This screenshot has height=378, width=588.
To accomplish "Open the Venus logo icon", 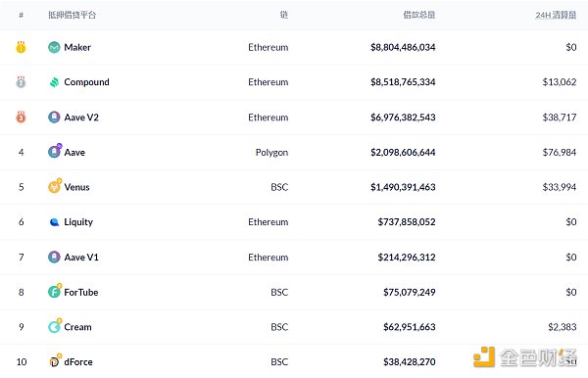I will pos(55,186).
